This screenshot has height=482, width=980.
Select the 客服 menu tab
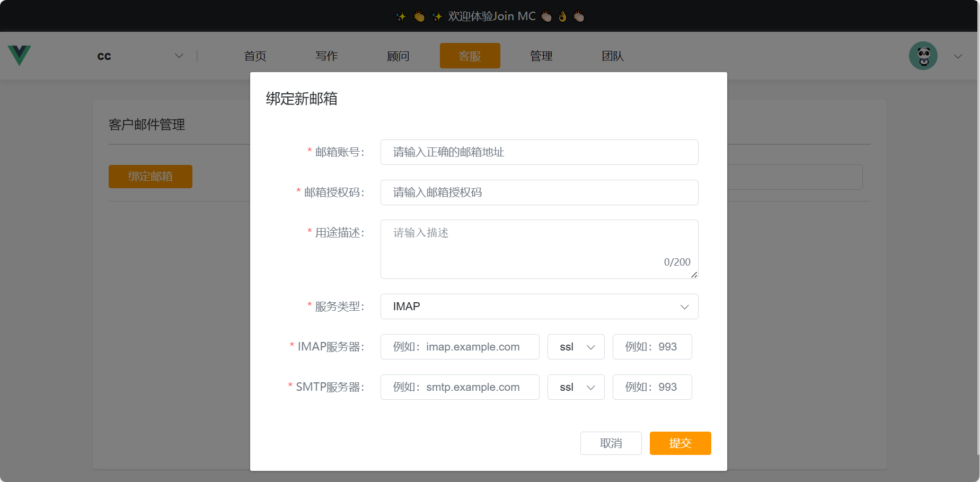click(470, 56)
